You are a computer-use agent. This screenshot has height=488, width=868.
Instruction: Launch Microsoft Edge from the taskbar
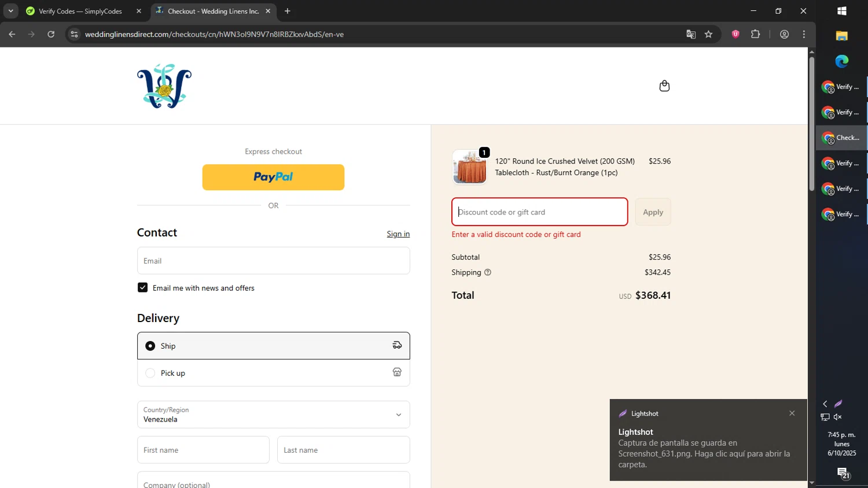(x=842, y=61)
